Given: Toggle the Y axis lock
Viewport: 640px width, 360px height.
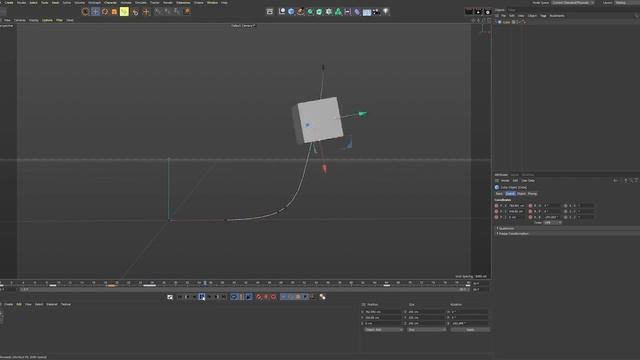Looking at the screenshot, I should tap(168, 11).
